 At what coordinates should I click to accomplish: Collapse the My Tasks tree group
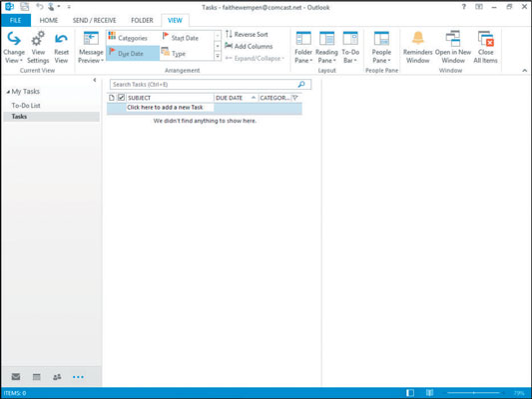(x=8, y=92)
